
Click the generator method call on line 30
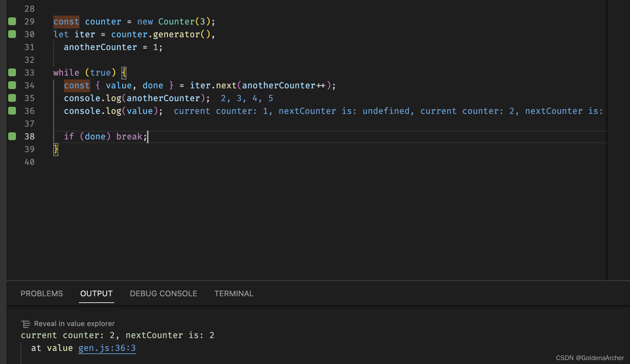[176, 34]
